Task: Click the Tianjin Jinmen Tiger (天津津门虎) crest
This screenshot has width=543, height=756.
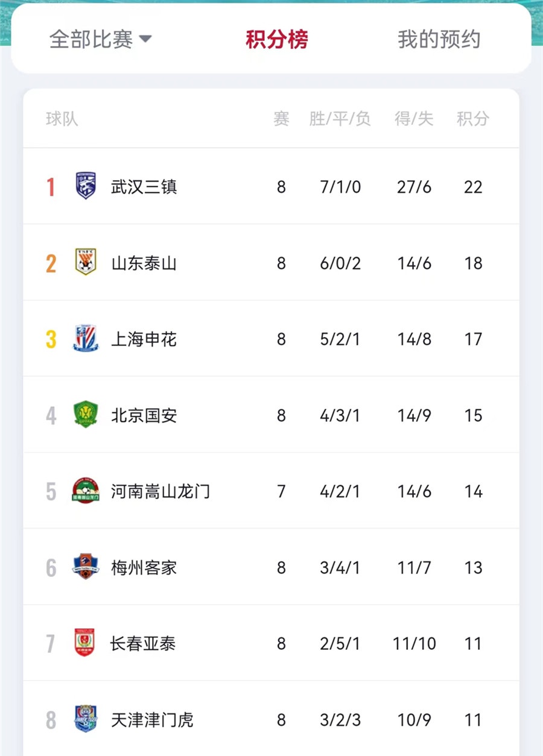Action: pyautogui.click(x=86, y=719)
